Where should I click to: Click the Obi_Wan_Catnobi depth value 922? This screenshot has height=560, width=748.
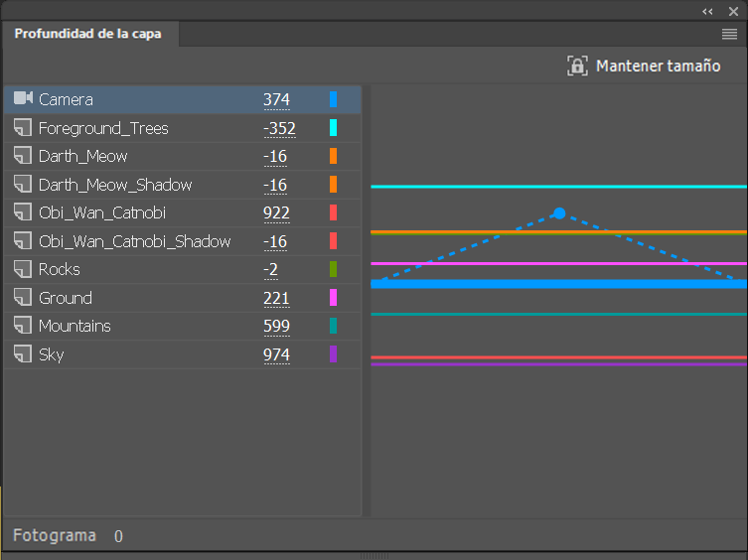(276, 212)
